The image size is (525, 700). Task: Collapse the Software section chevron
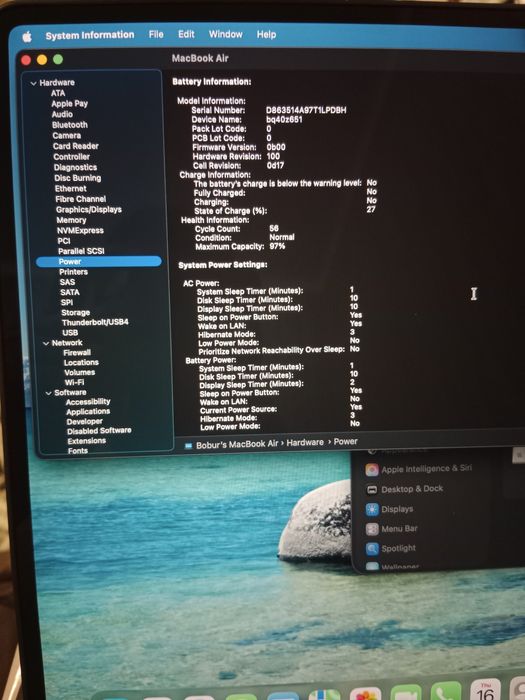[x=49, y=393]
